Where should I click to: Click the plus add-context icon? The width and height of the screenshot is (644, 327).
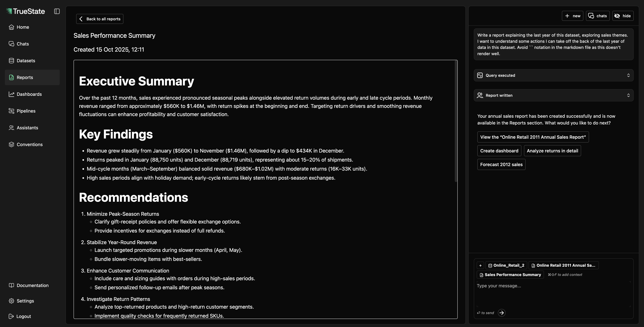coord(480,265)
